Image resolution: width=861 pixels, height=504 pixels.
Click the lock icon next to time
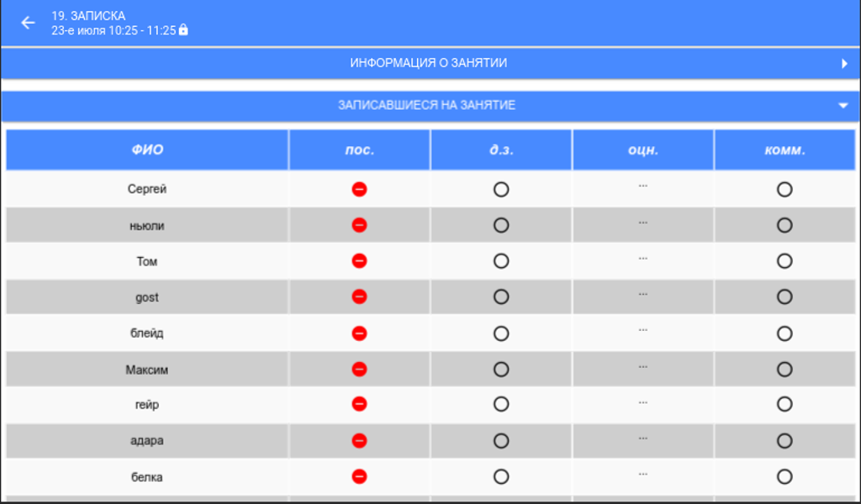pyautogui.click(x=183, y=30)
